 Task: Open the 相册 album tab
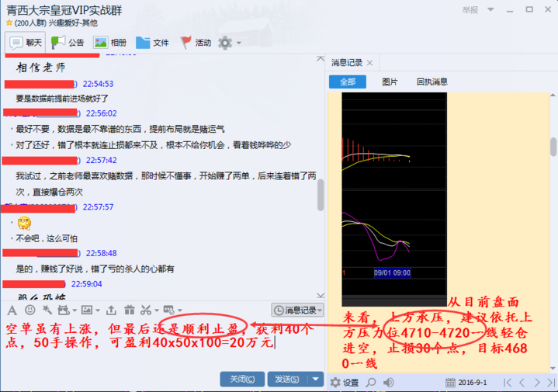110,43
